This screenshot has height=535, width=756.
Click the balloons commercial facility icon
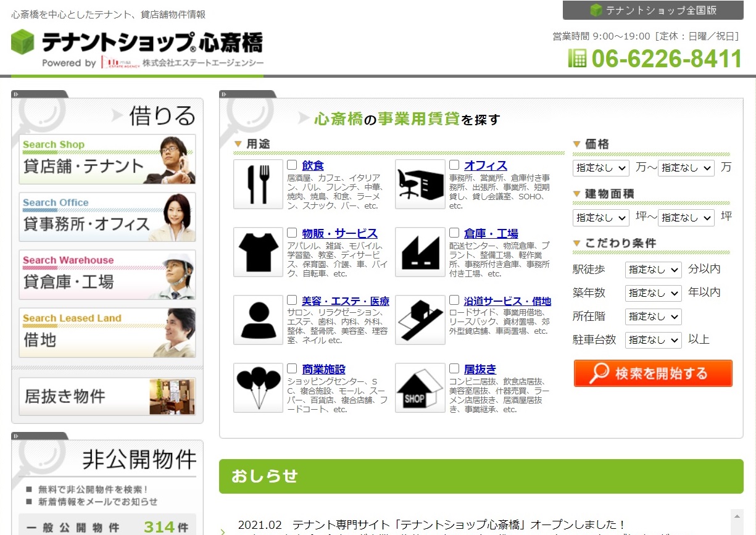coord(258,388)
